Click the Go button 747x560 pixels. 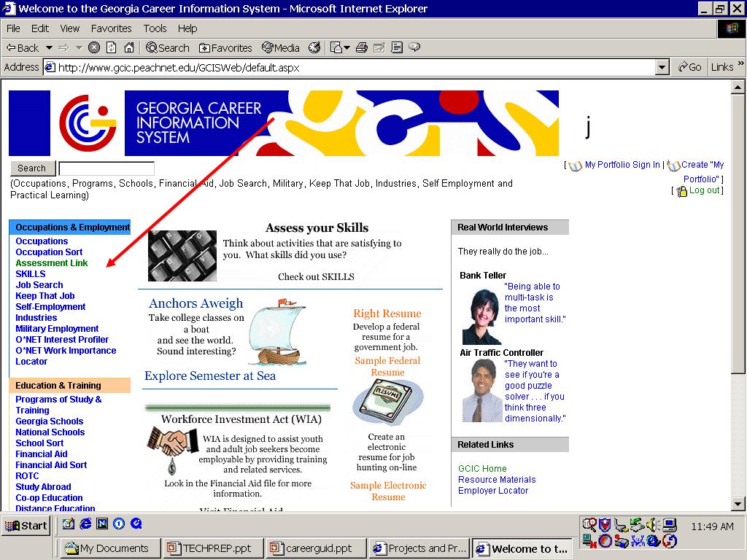coord(690,67)
